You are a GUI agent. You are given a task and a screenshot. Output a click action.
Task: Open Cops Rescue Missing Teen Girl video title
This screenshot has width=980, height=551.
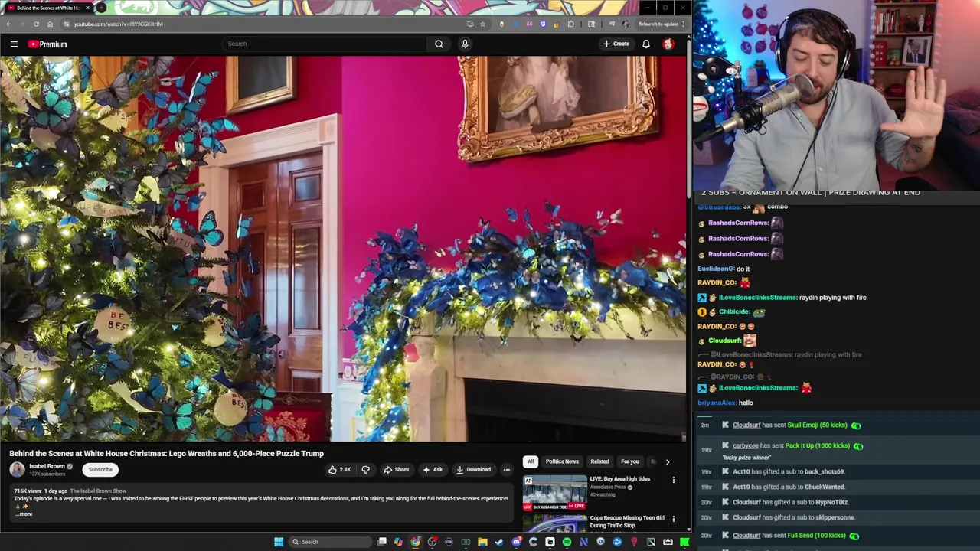(626, 521)
